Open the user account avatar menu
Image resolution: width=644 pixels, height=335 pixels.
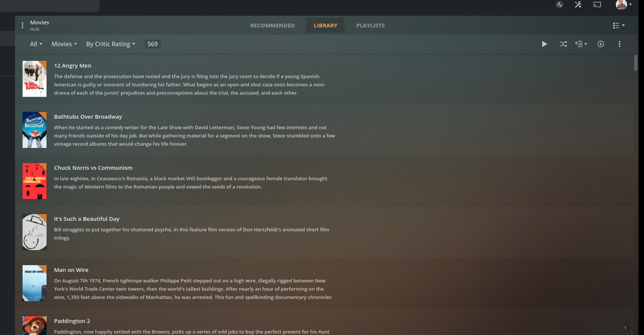click(624, 5)
